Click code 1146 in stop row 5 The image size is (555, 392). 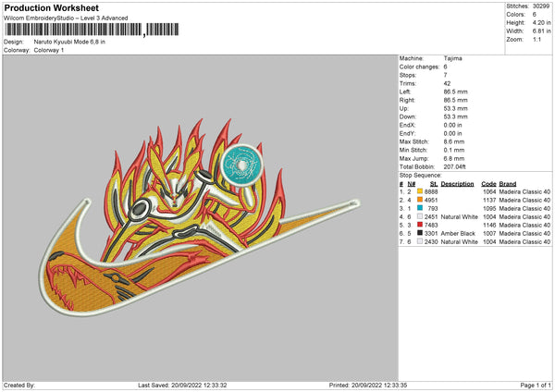click(x=489, y=226)
